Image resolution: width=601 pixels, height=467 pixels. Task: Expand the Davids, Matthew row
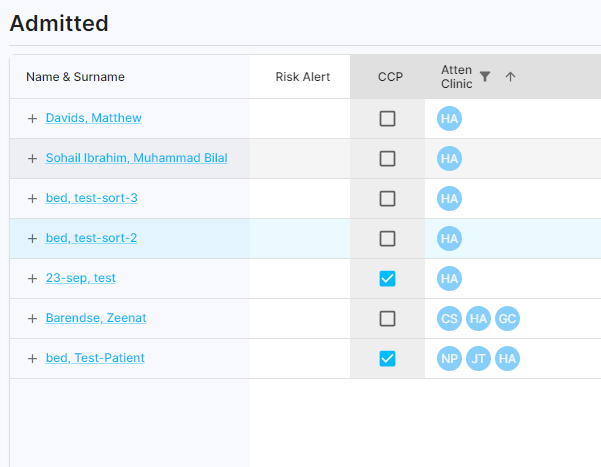(x=32, y=119)
